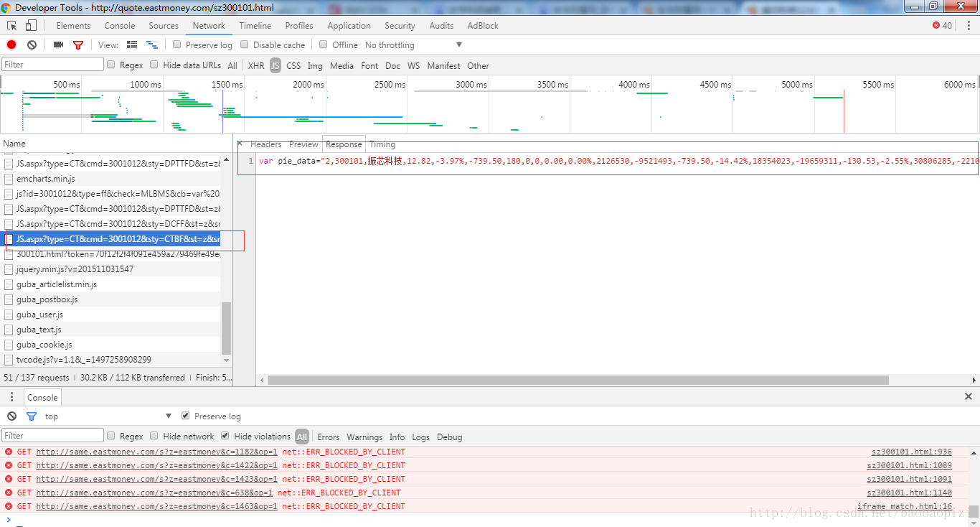The height and width of the screenshot is (527, 980).
Task: Go to the Sources panel
Action: [x=164, y=25]
